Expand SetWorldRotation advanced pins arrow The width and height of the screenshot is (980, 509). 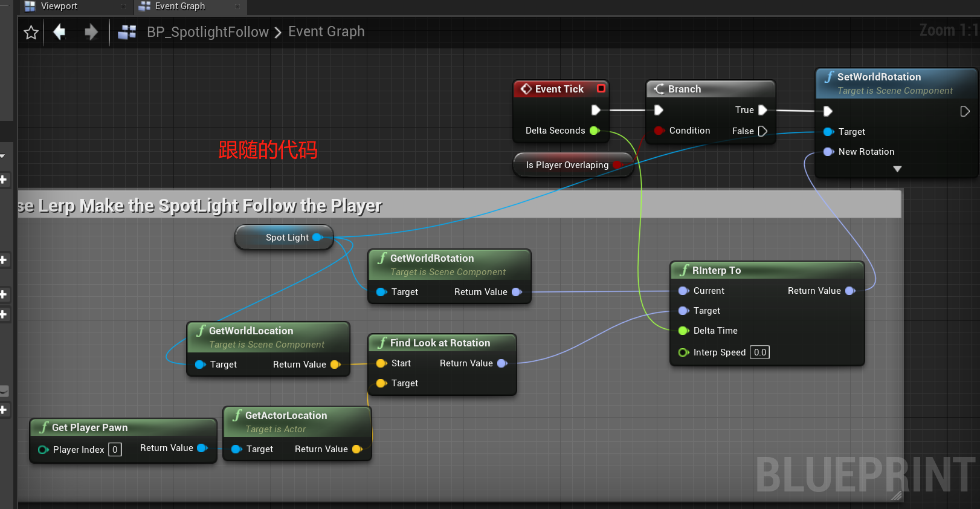(897, 169)
